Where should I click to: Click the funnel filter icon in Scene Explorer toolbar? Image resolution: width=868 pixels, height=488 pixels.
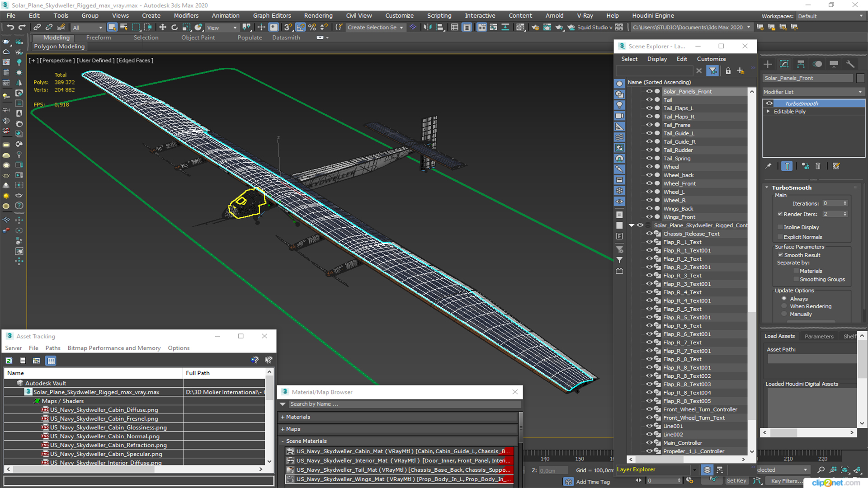713,71
